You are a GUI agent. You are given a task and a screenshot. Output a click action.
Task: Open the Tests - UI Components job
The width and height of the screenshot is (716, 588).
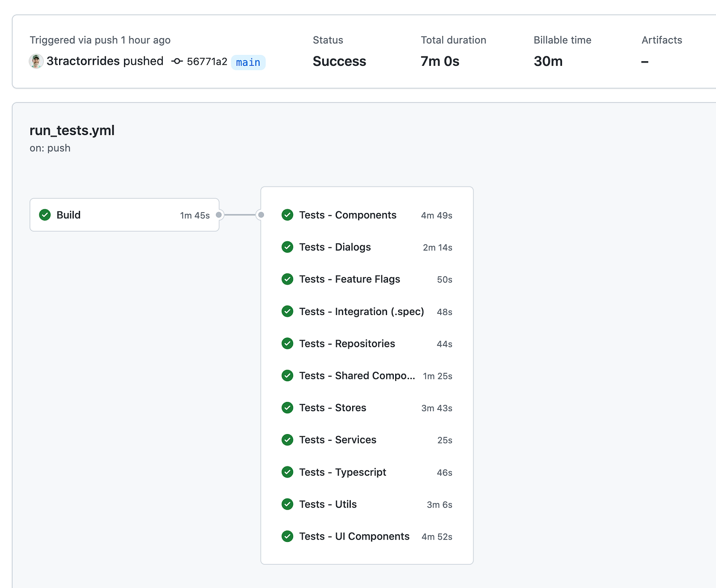click(354, 537)
